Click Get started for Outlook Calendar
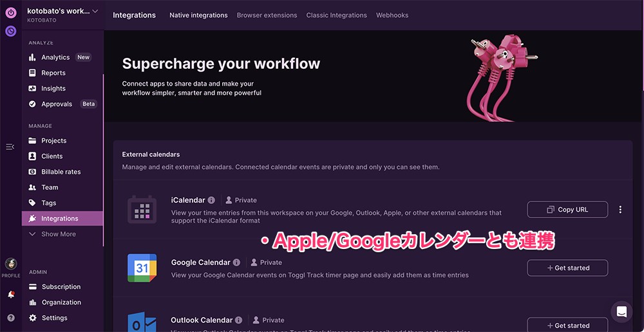The height and width of the screenshot is (332, 644). pos(567,325)
